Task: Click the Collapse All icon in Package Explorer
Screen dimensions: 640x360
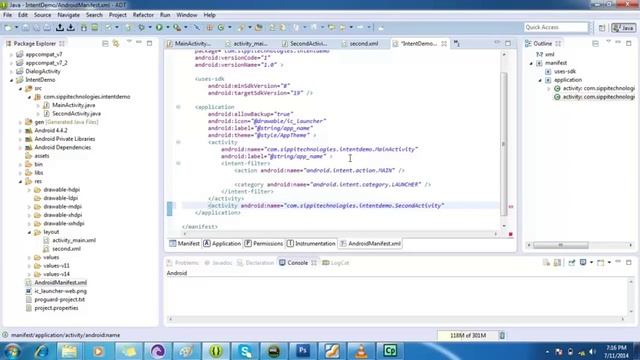Action: [105, 43]
